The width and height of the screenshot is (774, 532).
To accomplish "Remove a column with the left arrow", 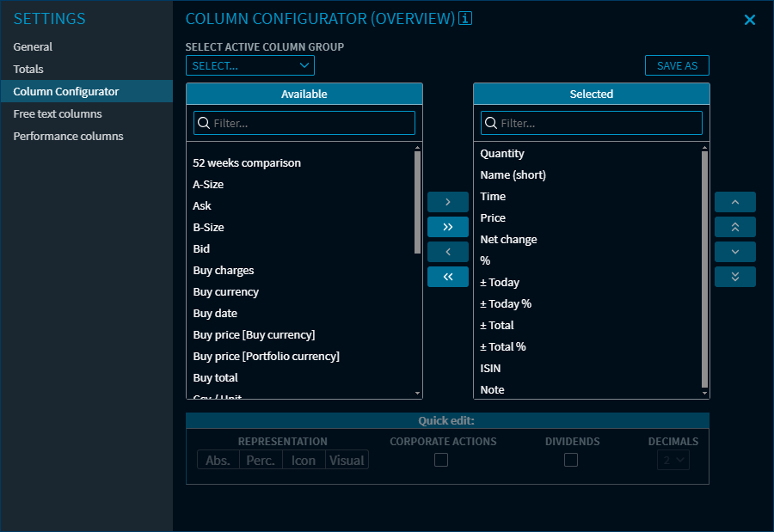I will coord(448,251).
